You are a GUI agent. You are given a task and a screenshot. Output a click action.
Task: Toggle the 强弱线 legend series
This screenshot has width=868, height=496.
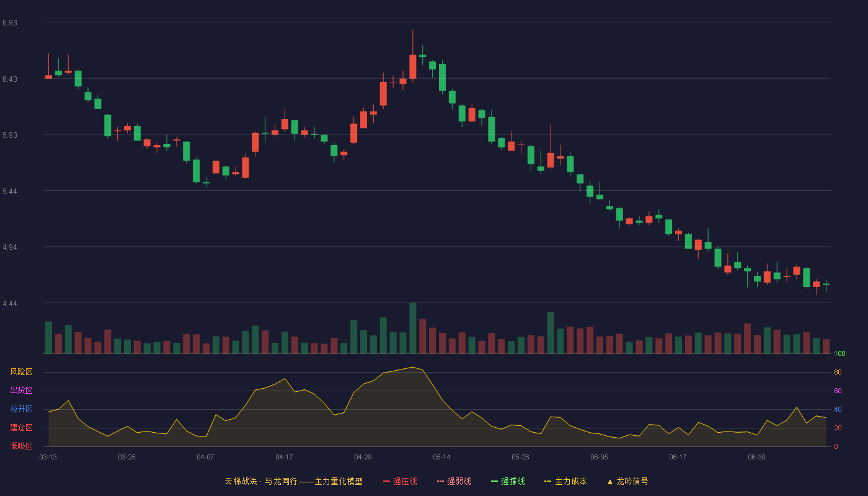tap(454, 481)
